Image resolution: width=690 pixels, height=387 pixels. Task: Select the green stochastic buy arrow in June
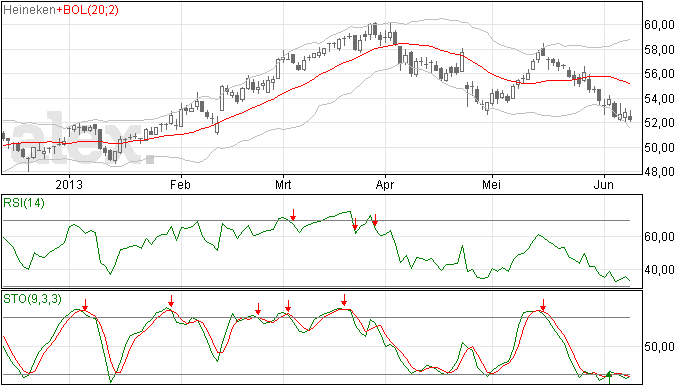[609, 378]
